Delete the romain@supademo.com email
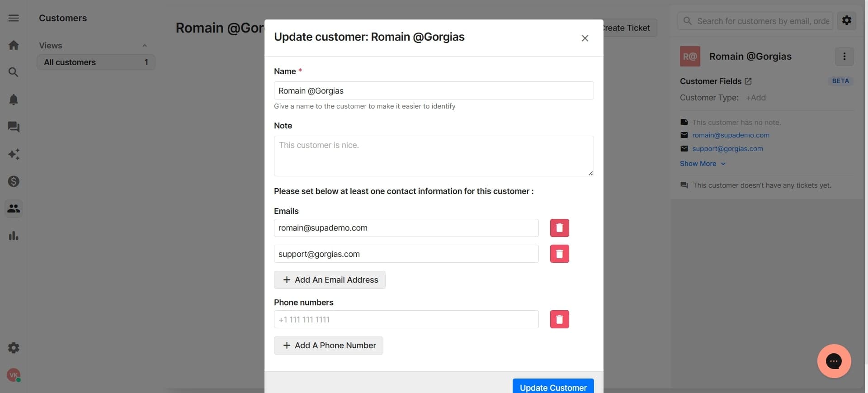The image size is (868, 393). tap(559, 228)
